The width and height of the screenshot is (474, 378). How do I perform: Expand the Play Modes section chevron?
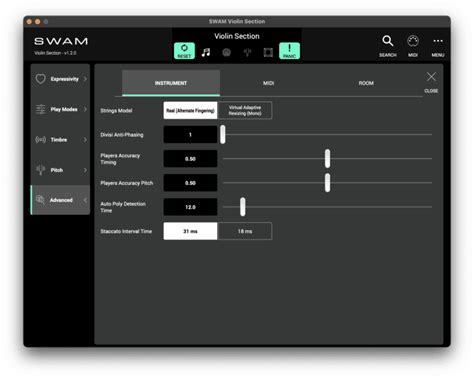[85, 109]
